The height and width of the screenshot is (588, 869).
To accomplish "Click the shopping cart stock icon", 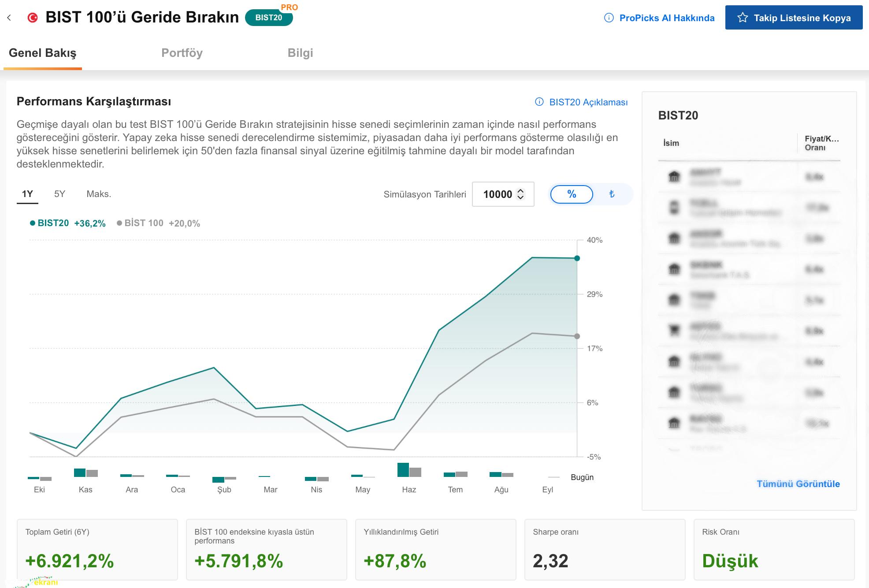I will (x=674, y=330).
